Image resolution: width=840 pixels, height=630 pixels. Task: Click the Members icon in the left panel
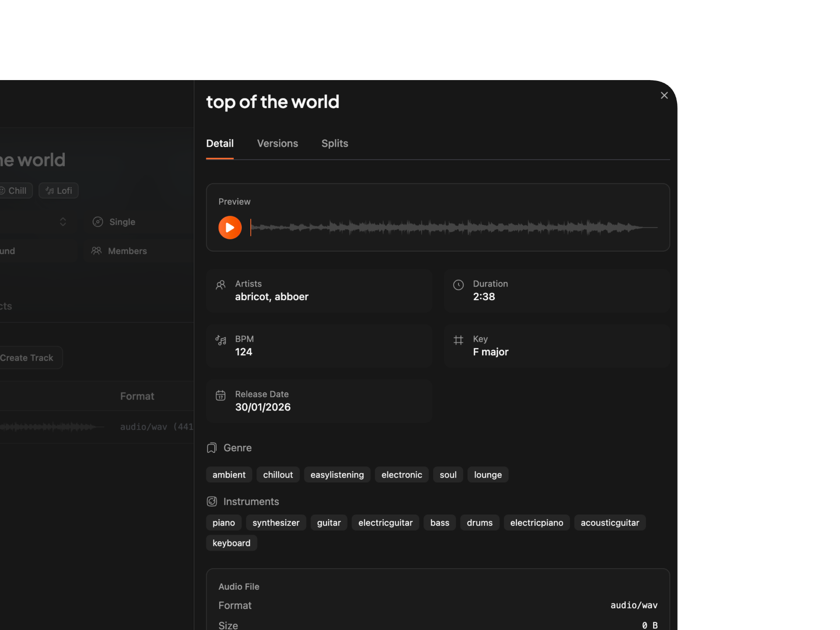tap(97, 251)
